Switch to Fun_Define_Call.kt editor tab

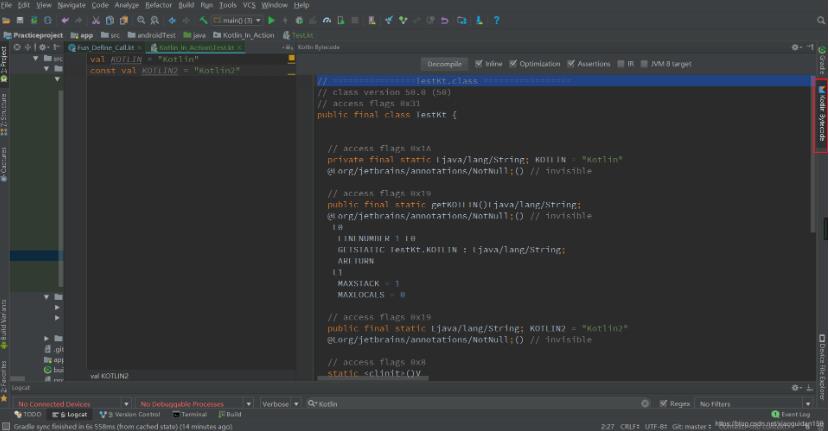tap(104, 47)
